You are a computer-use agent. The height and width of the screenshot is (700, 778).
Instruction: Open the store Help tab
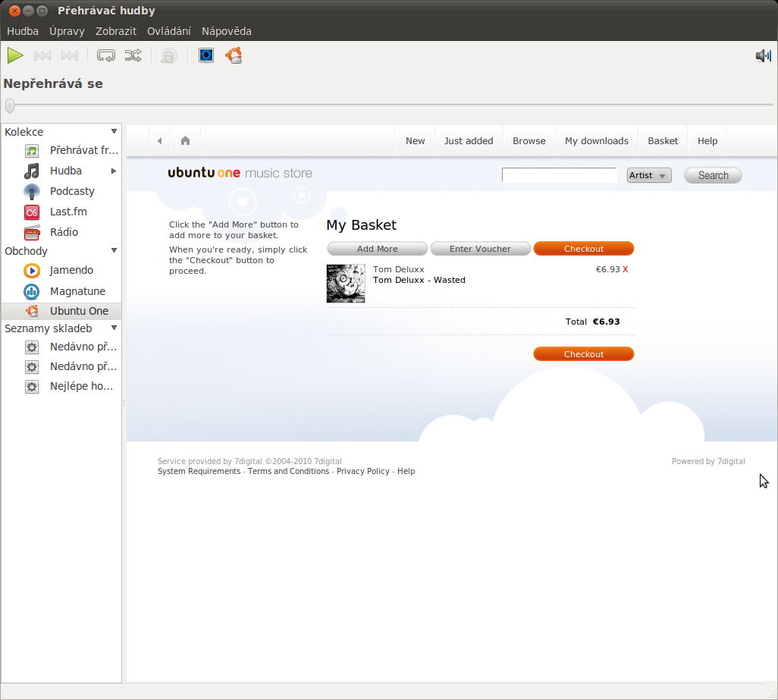pyautogui.click(x=707, y=141)
